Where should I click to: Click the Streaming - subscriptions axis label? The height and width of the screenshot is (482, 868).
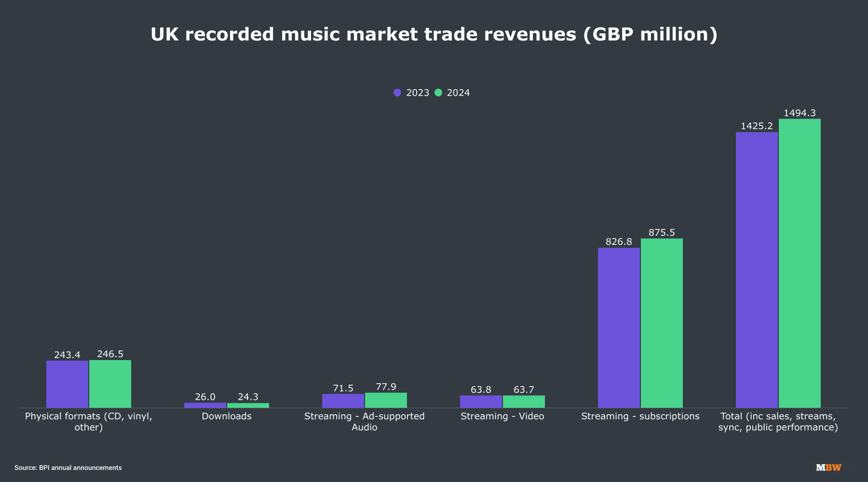point(640,416)
